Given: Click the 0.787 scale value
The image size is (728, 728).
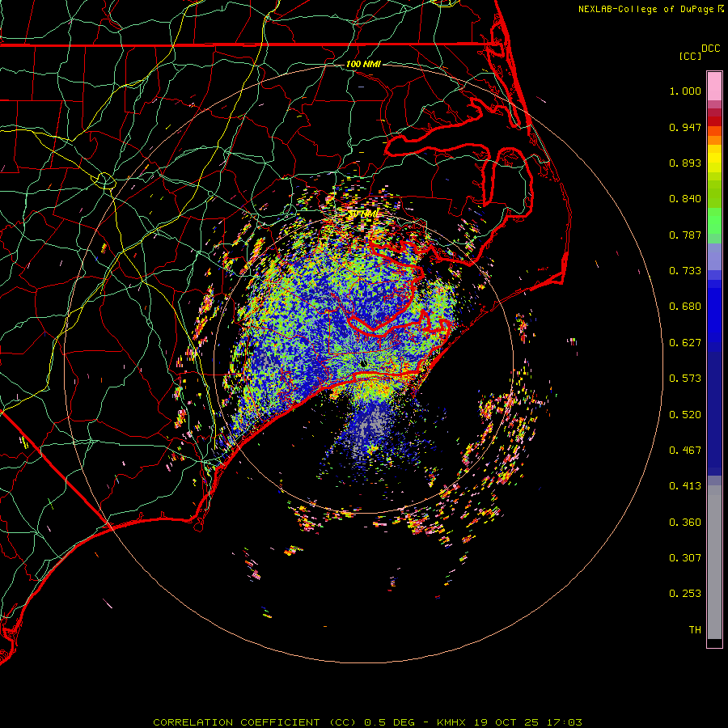Looking at the screenshot, I should click(685, 235).
